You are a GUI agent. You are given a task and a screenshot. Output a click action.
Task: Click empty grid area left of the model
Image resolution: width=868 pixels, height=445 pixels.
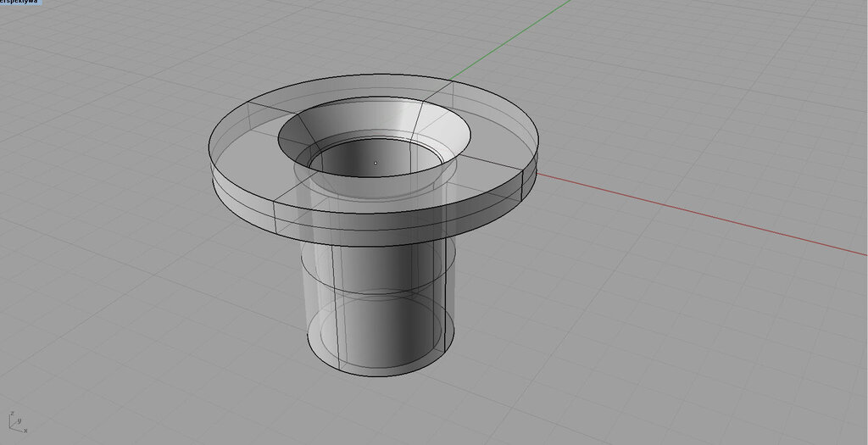click(x=102, y=254)
